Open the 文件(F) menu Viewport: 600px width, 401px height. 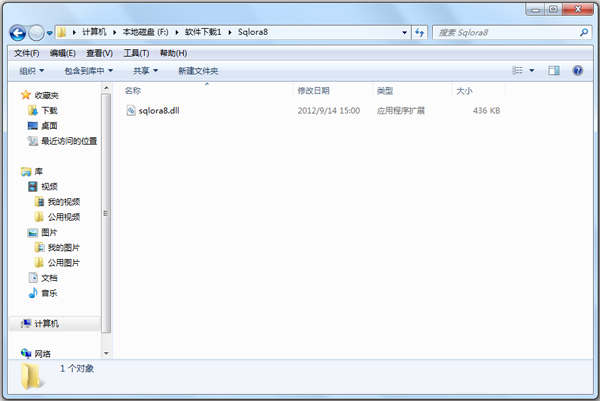(26, 53)
